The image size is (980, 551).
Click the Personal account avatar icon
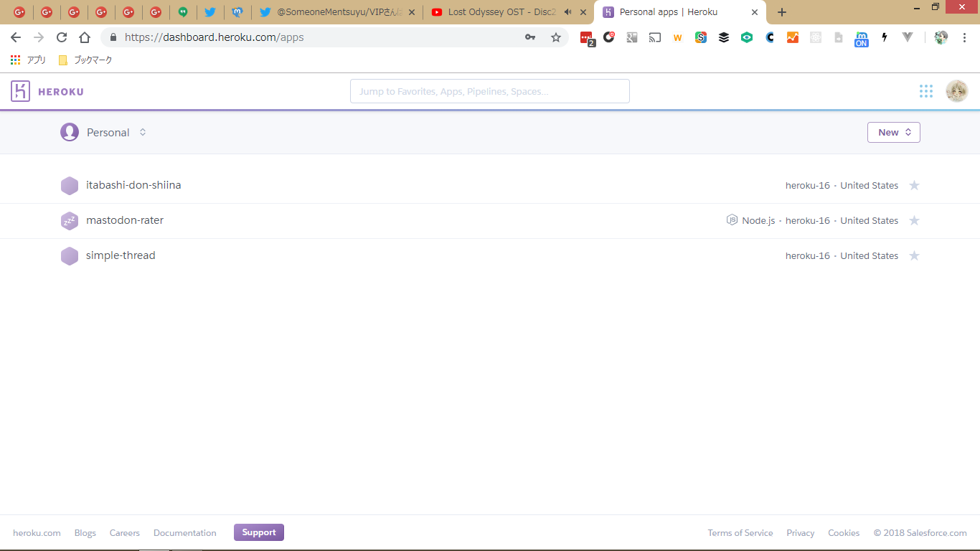70,132
